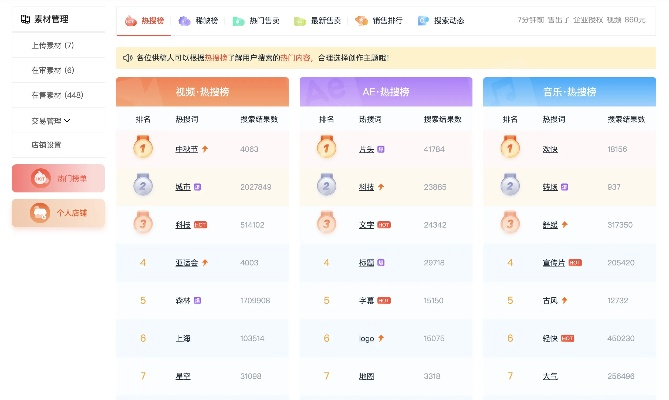Image resolution: width=669 pixels, height=400 pixels.
Task: Open keyword 文字 in AE ranking
Action: coord(366,225)
